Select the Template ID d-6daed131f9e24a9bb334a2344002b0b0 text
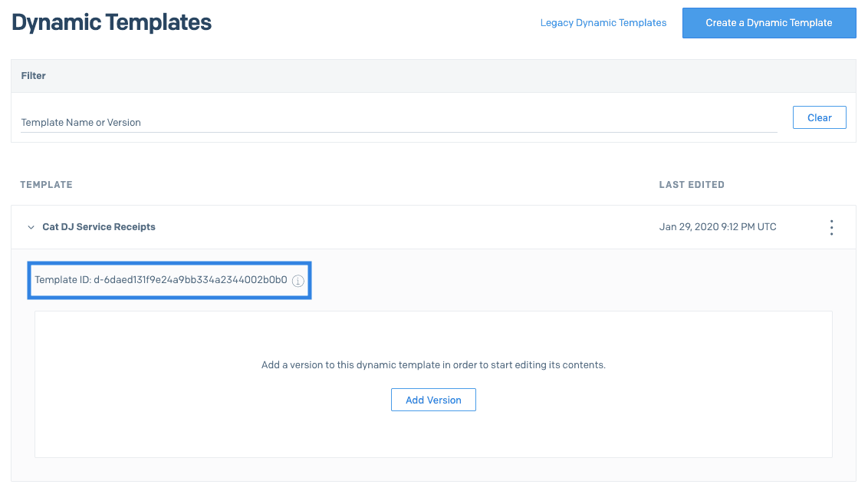The width and height of the screenshot is (868, 491). coord(161,279)
